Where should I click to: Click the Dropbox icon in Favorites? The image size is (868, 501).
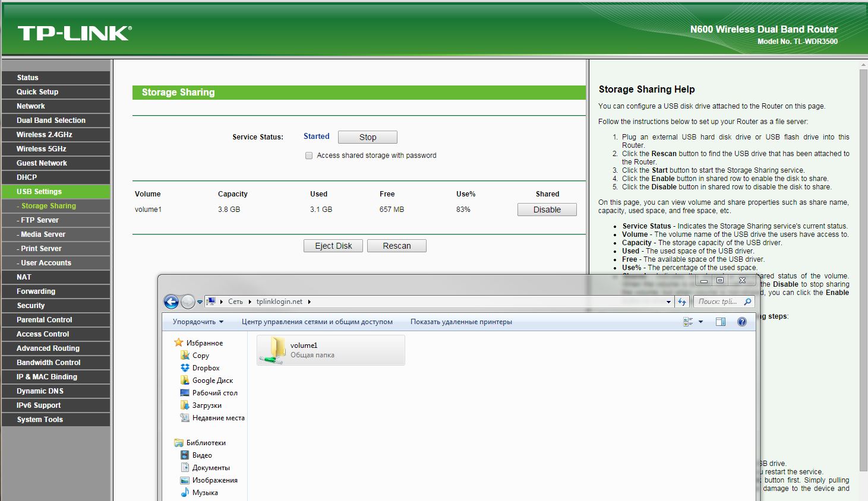(x=185, y=367)
